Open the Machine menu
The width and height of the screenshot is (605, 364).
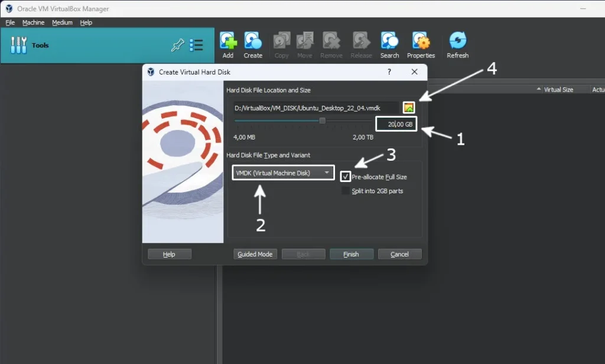tap(33, 22)
